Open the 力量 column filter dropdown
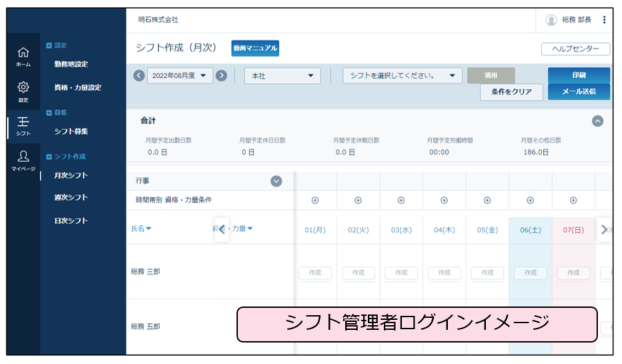Viewport: 622px width, 364px height. coord(242,229)
